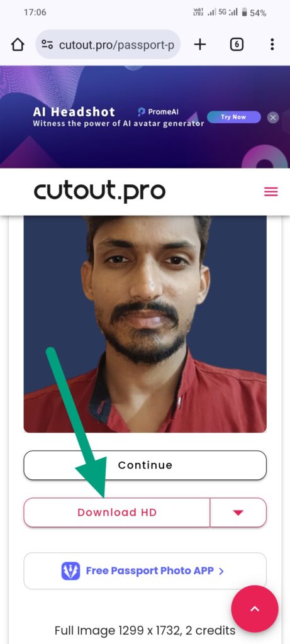Viewport: 290px width, 644px height.
Task: Tap the cutout.pro logo
Action: [99, 192]
